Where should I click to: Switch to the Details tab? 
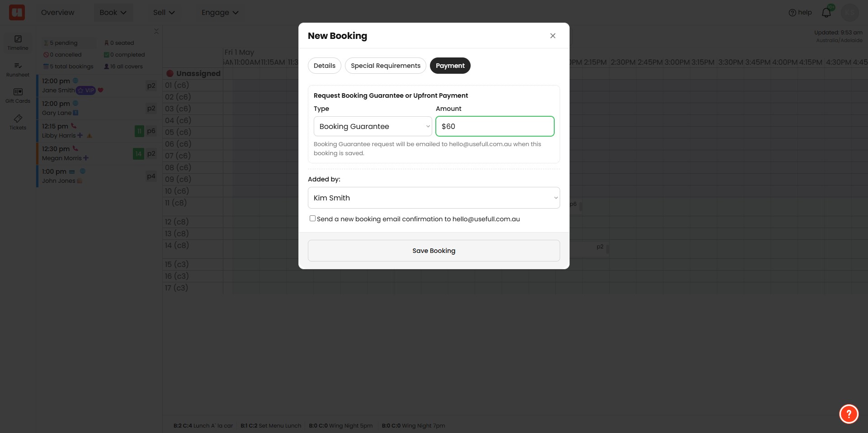[325, 66]
